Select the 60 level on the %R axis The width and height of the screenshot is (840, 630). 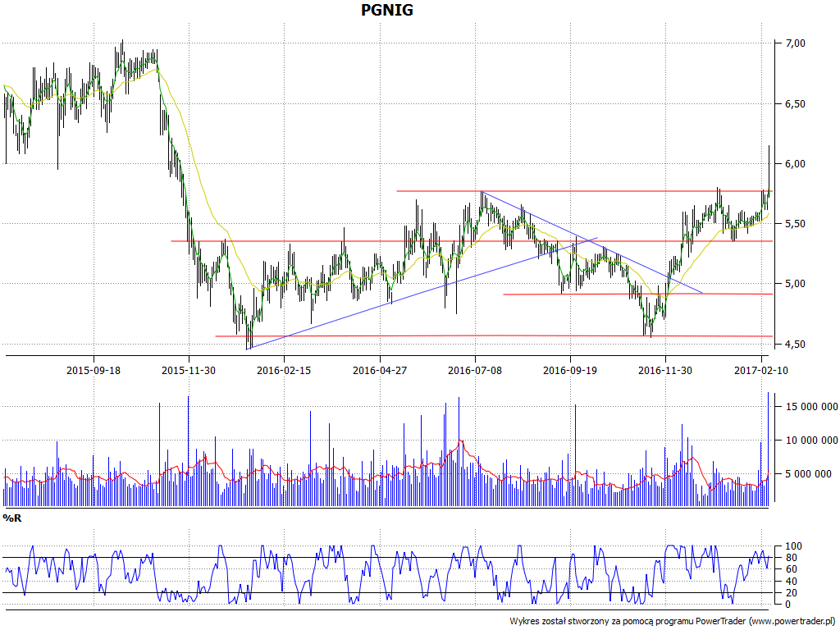(790, 570)
